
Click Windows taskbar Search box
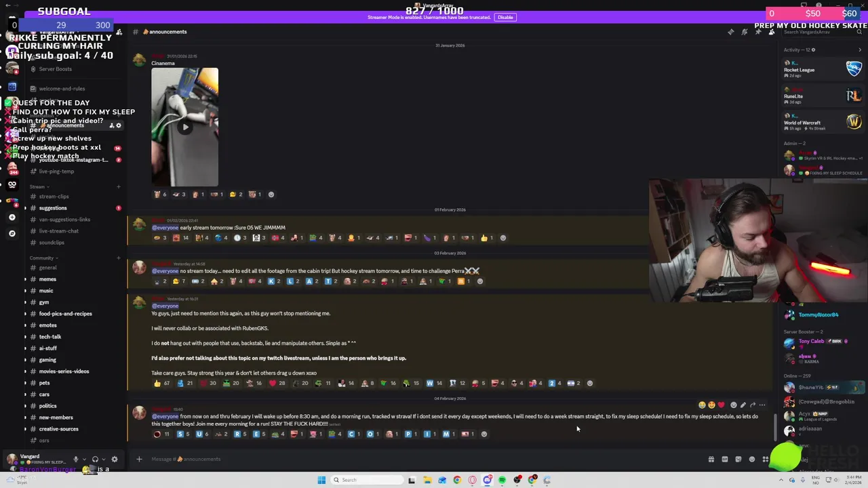366,480
